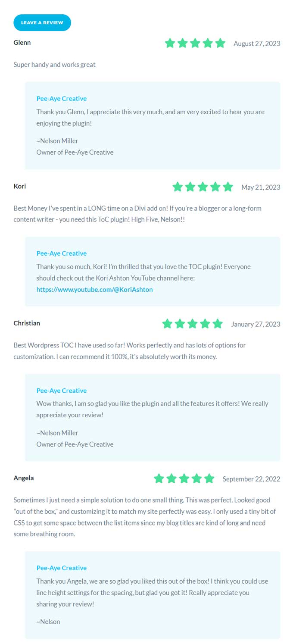This screenshot has width=293, height=644.
Task: Select the second star in Angela's rating
Action: 171,478
